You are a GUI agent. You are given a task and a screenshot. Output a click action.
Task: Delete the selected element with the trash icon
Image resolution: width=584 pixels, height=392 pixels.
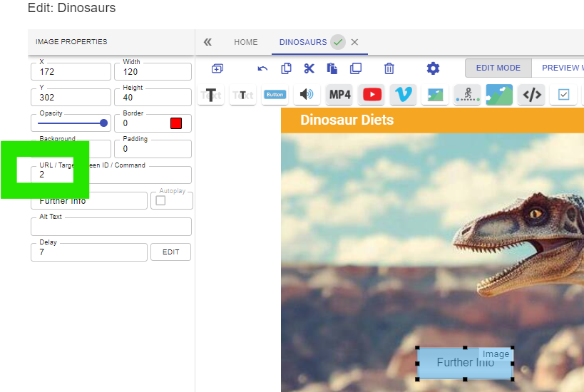[389, 68]
